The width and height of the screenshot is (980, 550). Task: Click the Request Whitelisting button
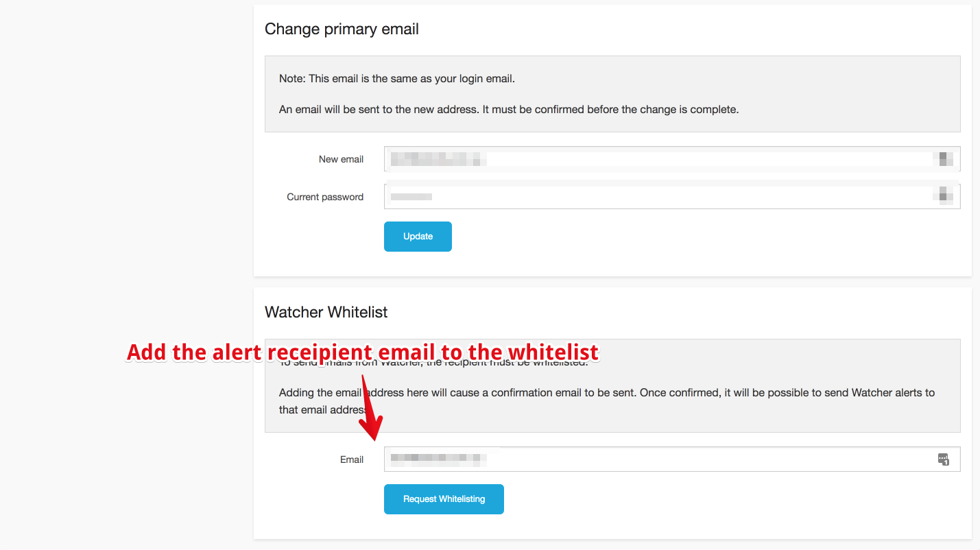pyautogui.click(x=444, y=499)
